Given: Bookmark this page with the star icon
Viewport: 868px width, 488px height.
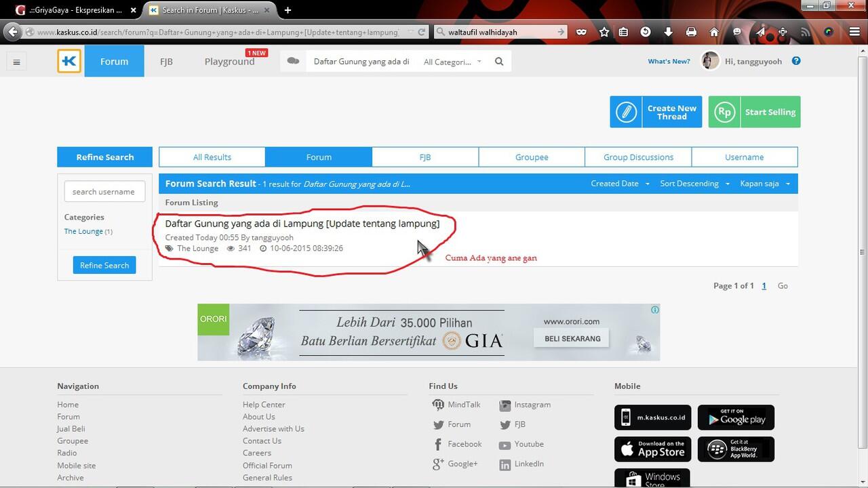Looking at the screenshot, I should click(x=604, y=32).
